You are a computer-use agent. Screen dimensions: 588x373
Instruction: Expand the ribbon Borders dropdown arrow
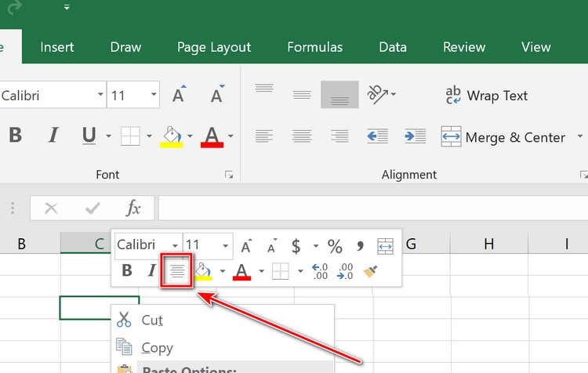(x=149, y=136)
